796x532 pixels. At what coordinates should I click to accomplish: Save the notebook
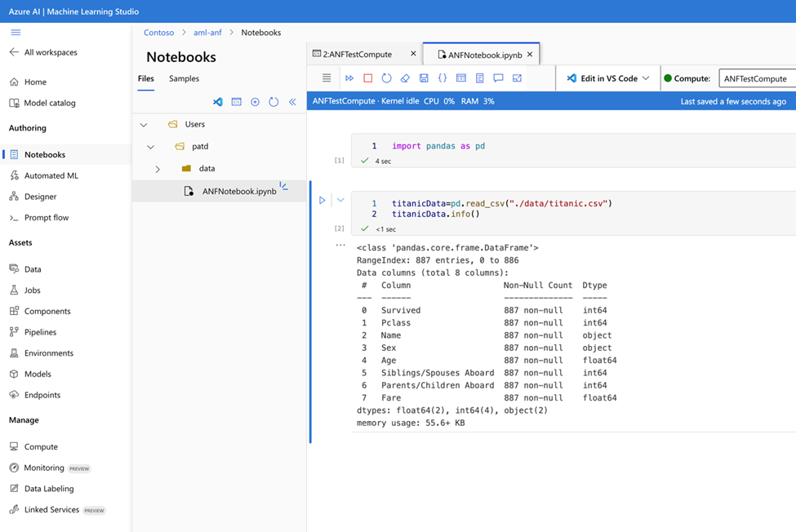click(424, 78)
